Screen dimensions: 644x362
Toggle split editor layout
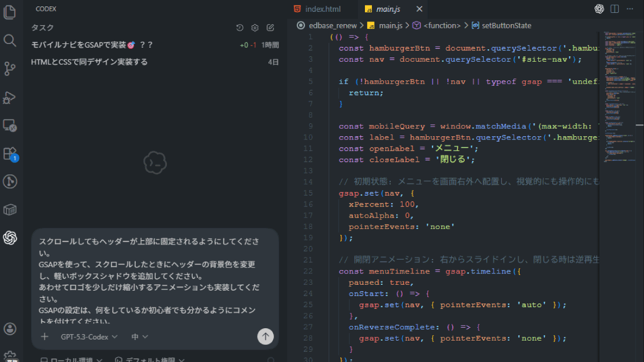pos(615,9)
